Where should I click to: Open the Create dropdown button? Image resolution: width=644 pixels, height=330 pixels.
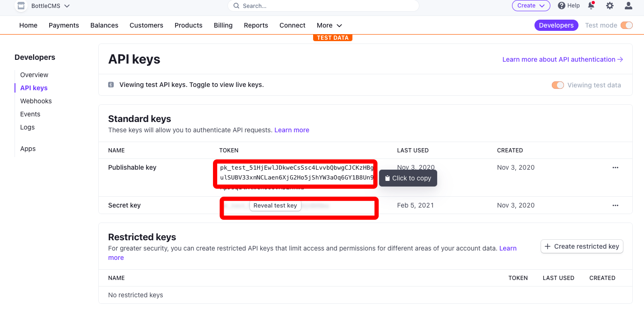531,6
